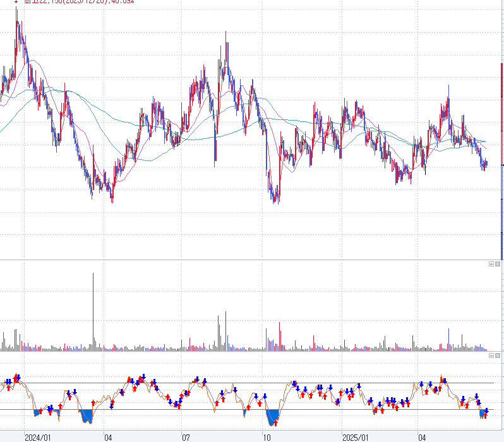Click the right corner icon in the volume panel
This screenshot has height=442, width=504.
[498, 265]
